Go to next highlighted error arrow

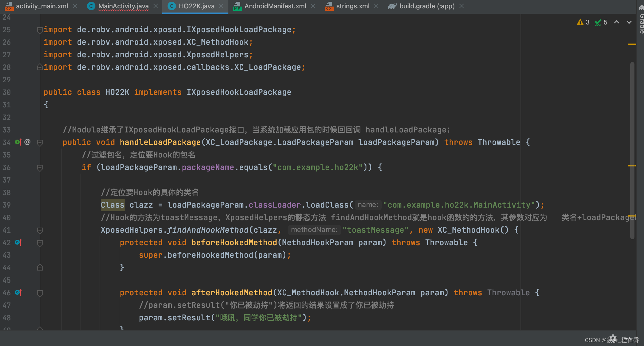tap(629, 22)
